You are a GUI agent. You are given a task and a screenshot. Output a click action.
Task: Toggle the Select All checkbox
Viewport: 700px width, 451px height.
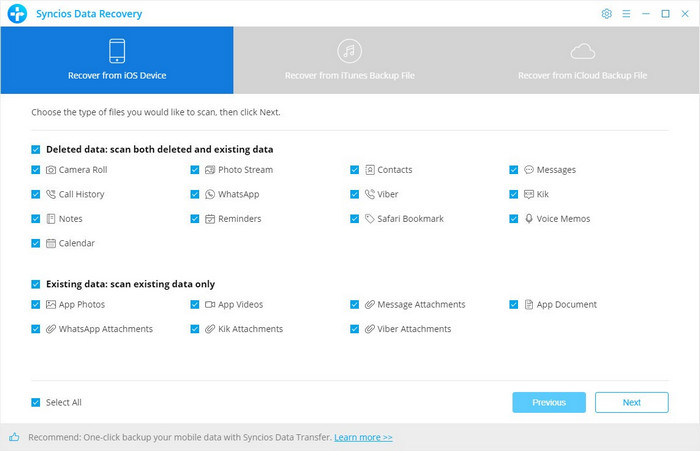click(x=36, y=403)
